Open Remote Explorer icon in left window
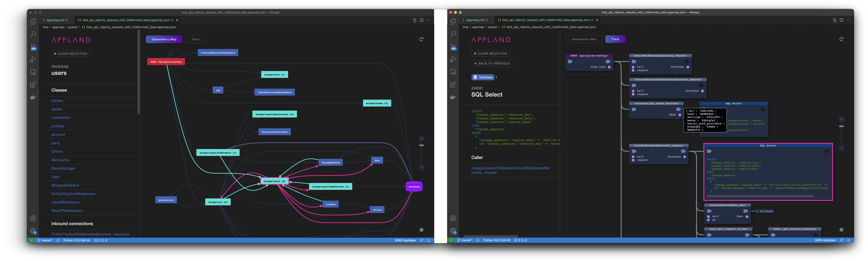868x261 pixels. click(33, 72)
